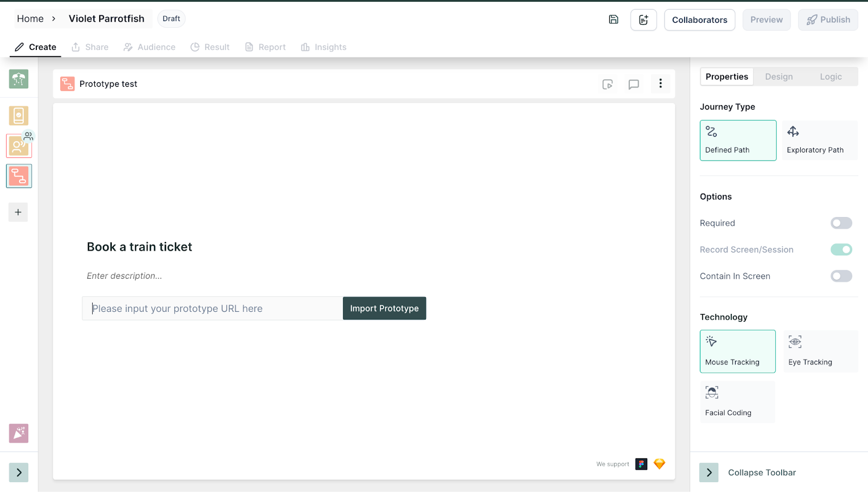Open the Audience tab
The height and width of the screenshot is (492, 868).
point(149,47)
